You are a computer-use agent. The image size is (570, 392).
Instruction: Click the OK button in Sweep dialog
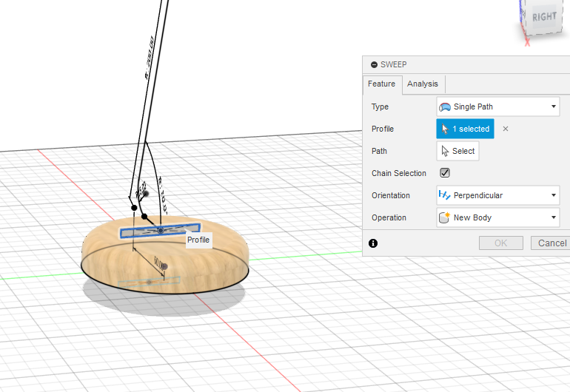(500, 243)
